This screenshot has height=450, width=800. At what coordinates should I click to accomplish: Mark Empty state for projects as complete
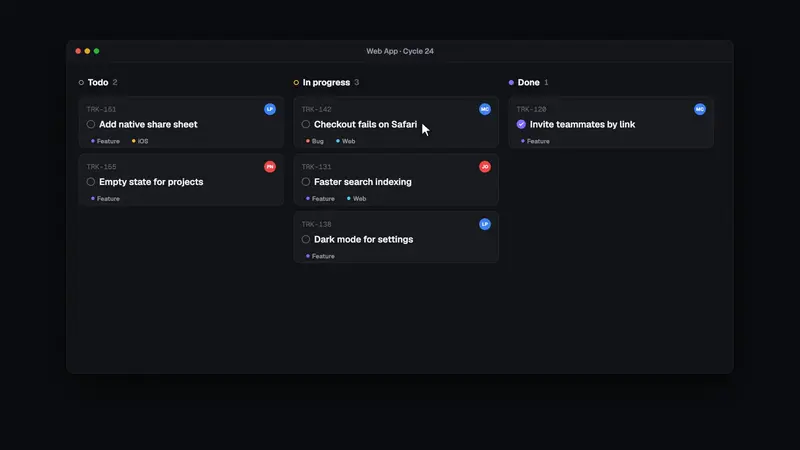91,182
